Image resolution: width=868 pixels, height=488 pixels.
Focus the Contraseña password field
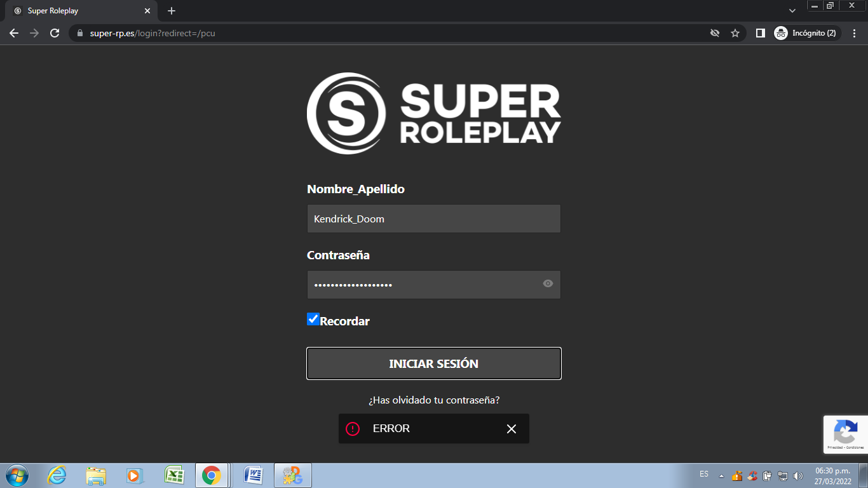(x=434, y=285)
